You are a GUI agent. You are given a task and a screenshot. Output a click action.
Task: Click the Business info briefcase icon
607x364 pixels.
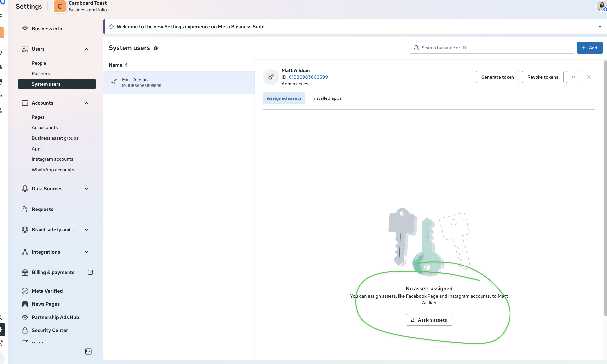coord(25,29)
